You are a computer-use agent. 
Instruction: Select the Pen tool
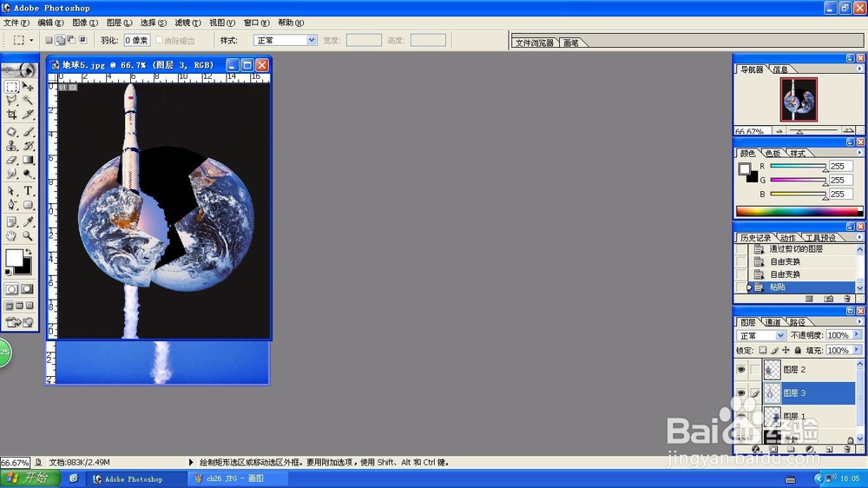[x=11, y=205]
